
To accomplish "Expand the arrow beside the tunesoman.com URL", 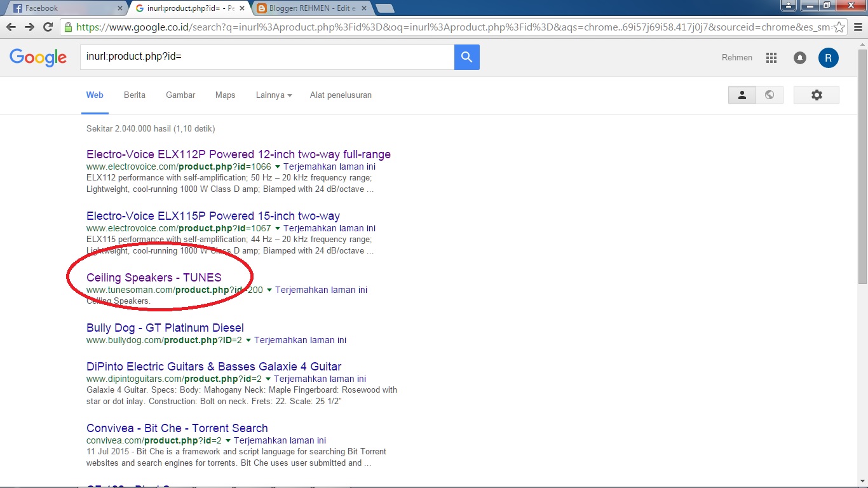I will [269, 290].
